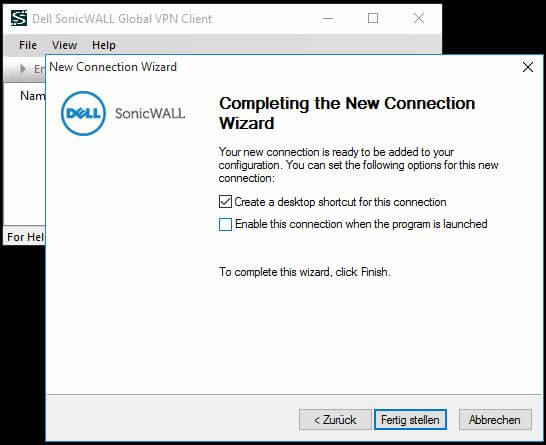Click the SonicWALL wordmark text
The width and height of the screenshot is (546, 445).
click(150, 114)
